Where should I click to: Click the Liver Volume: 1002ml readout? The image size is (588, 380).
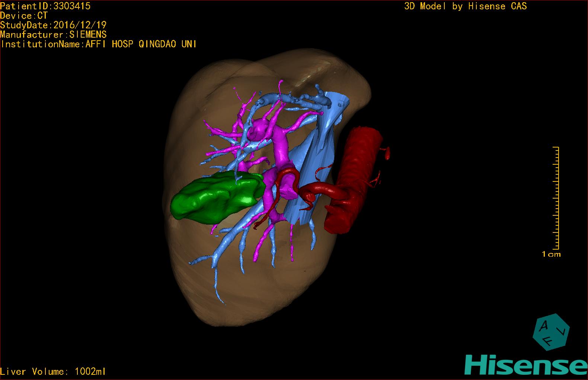(53, 371)
